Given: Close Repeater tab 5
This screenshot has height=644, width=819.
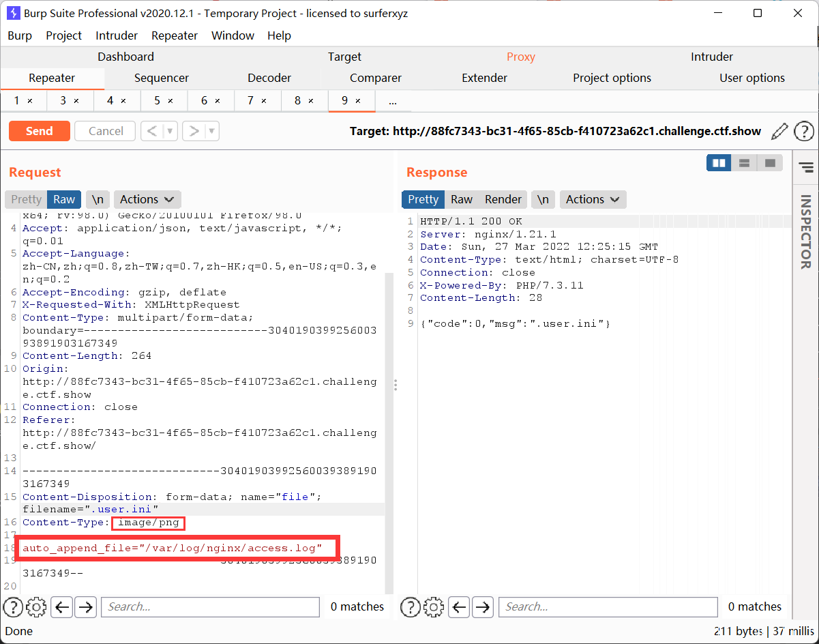Looking at the screenshot, I should (x=170, y=101).
